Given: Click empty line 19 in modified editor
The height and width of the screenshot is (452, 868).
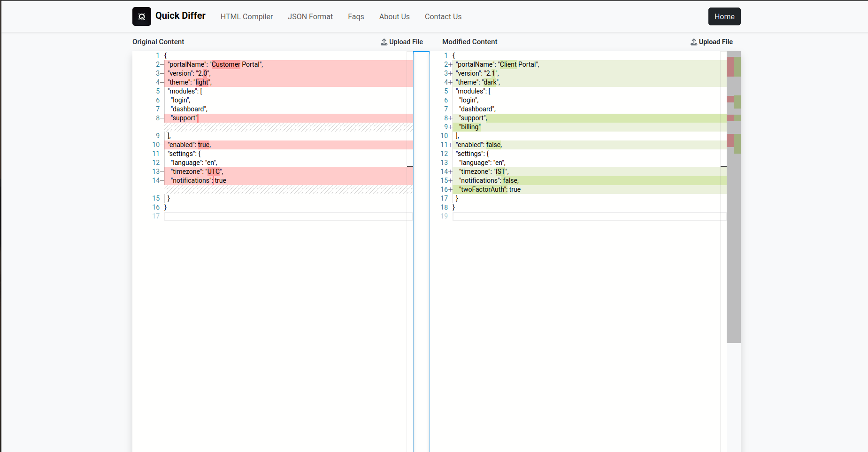Looking at the screenshot, I should [x=589, y=216].
